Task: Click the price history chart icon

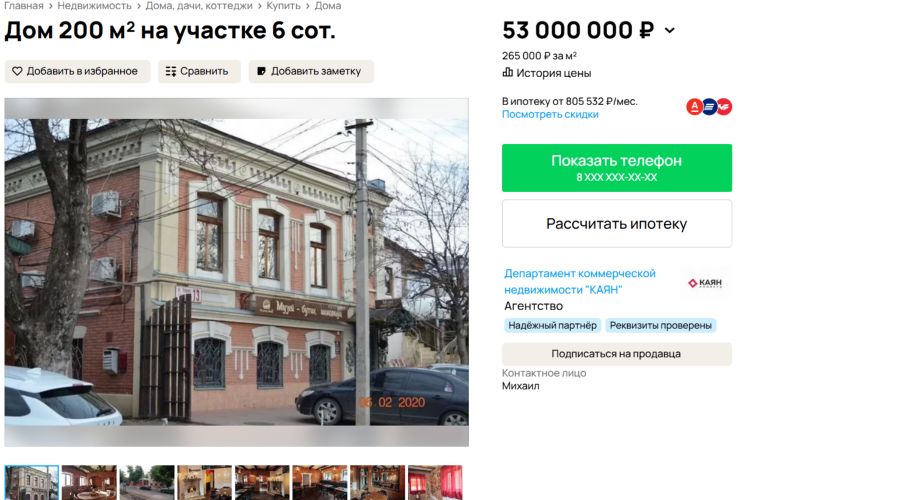Action: coord(507,72)
